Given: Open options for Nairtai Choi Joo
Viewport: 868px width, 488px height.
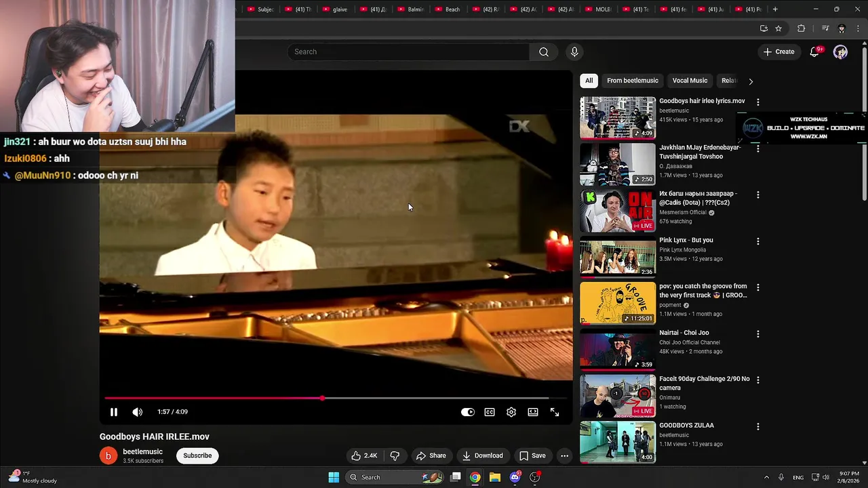Looking at the screenshot, I should (x=757, y=334).
